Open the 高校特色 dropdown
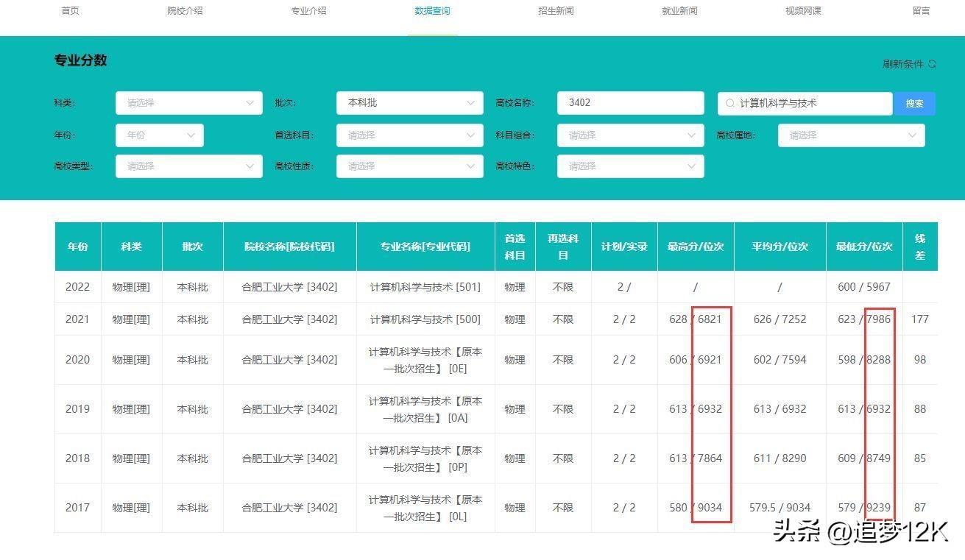Screen dimensions: 965x560 (x=630, y=166)
